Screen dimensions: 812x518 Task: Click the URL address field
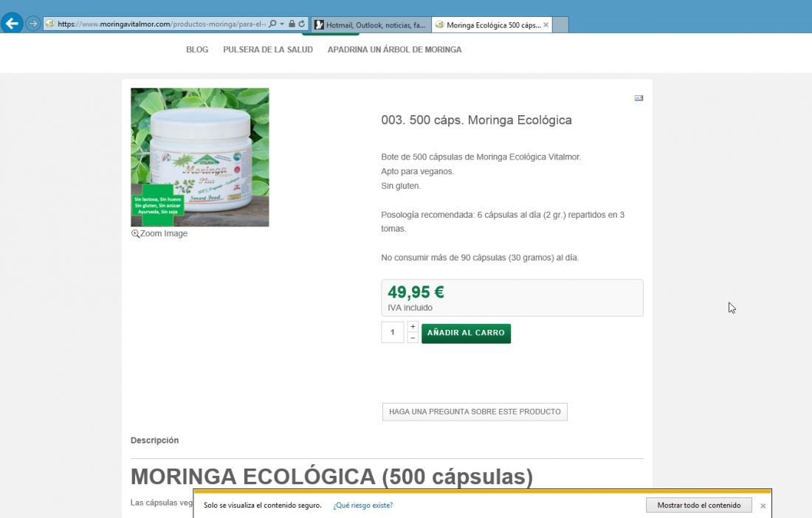(x=162, y=24)
